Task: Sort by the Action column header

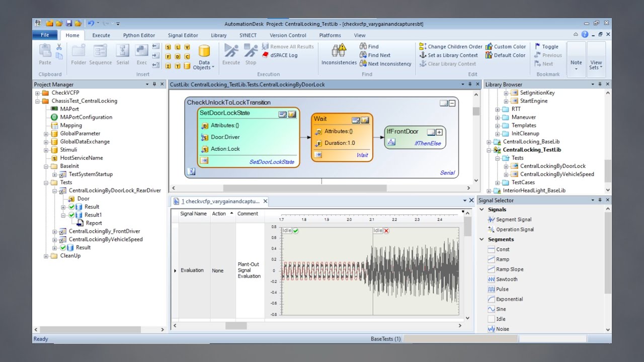Action: tap(219, 214)
